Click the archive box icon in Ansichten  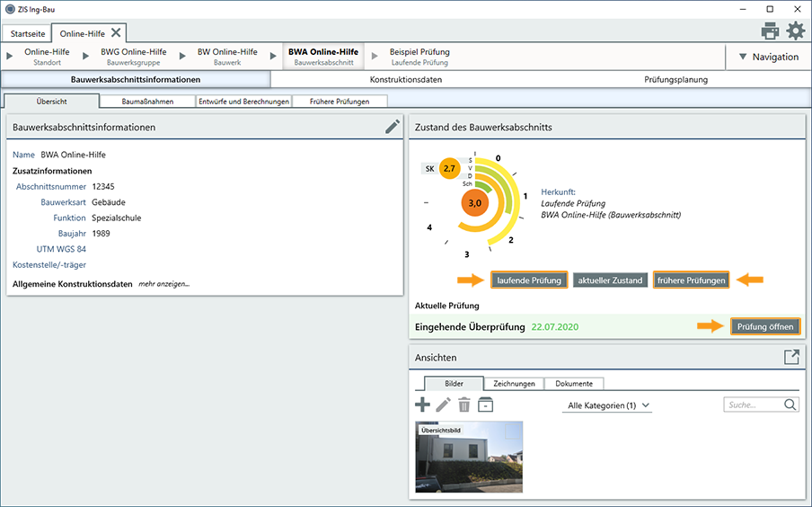tap(485, 405)
